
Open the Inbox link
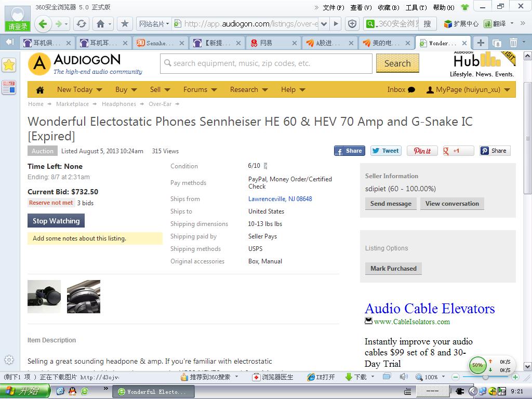(401, 89)
